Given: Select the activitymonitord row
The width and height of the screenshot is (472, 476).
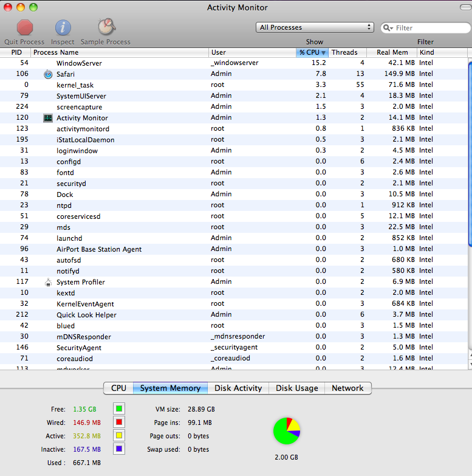Looking at the screenshot, I should point(234,128).
